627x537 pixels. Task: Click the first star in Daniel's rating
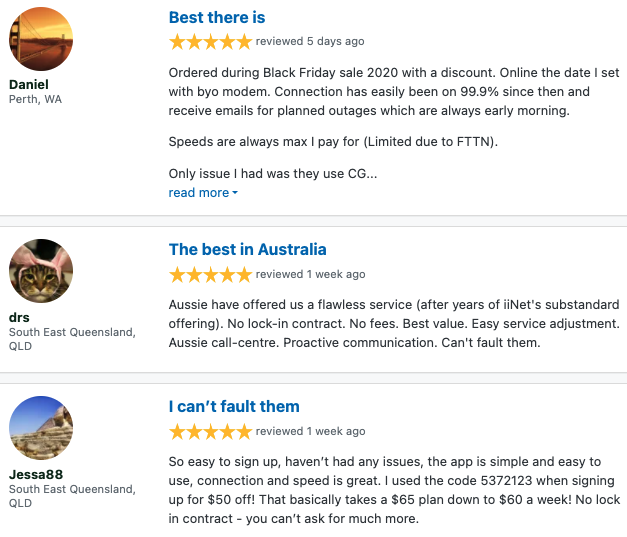click(x=178, y=42)
